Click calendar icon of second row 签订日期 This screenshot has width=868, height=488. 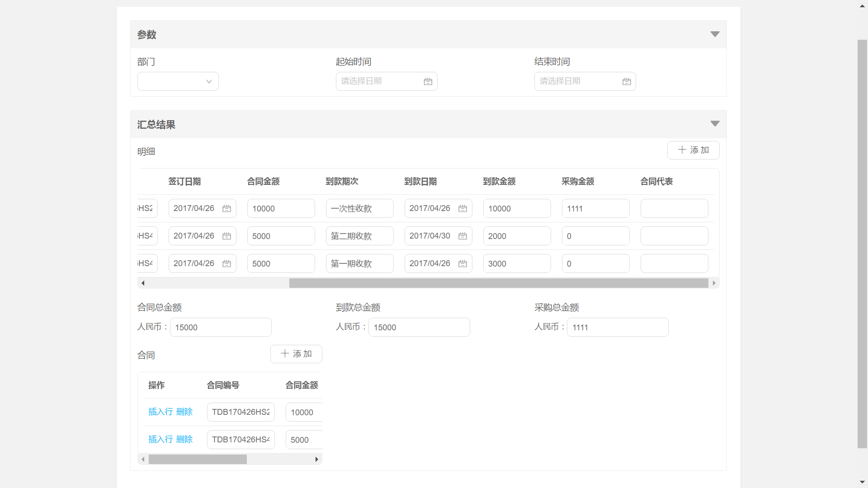(x=226, y=236)
